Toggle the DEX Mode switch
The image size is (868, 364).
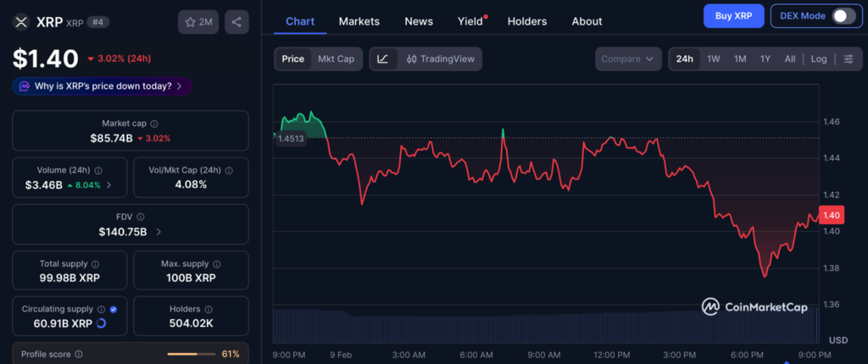(x=843, y=16)
